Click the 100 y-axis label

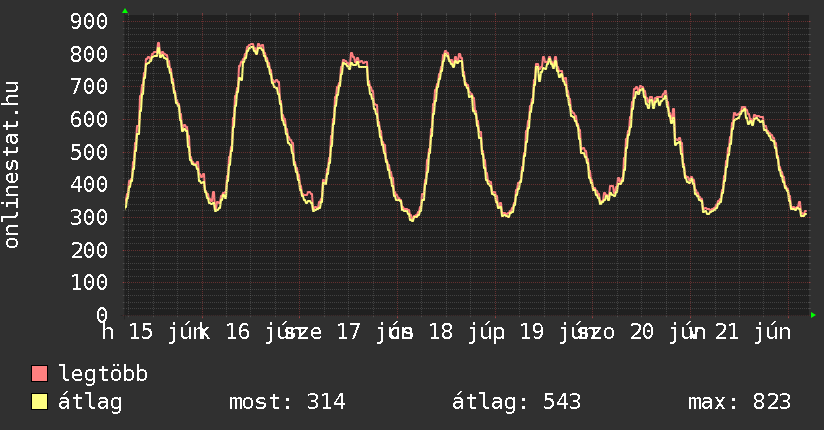coord(89,283)
